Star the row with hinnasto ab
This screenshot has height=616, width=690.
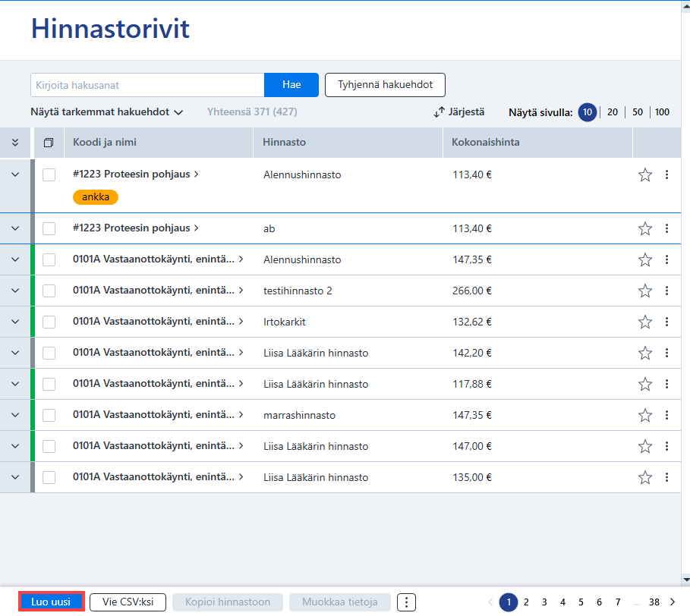pos(644,228)
